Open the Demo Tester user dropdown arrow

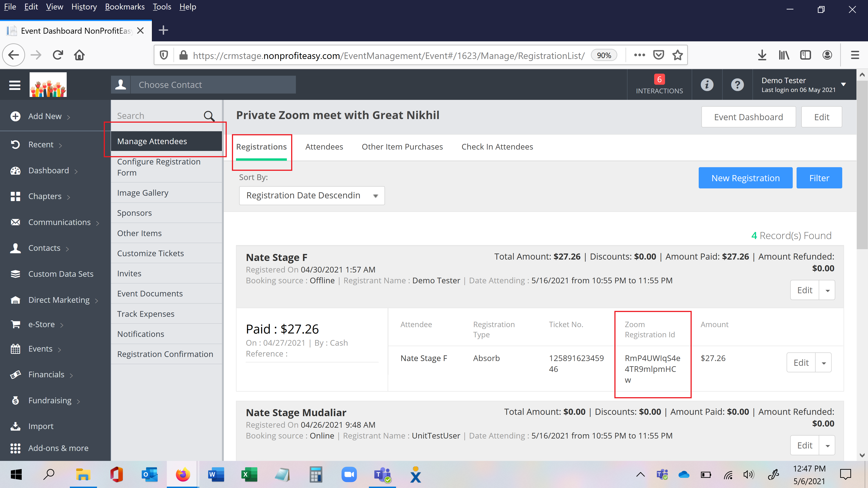click(843, 84)
